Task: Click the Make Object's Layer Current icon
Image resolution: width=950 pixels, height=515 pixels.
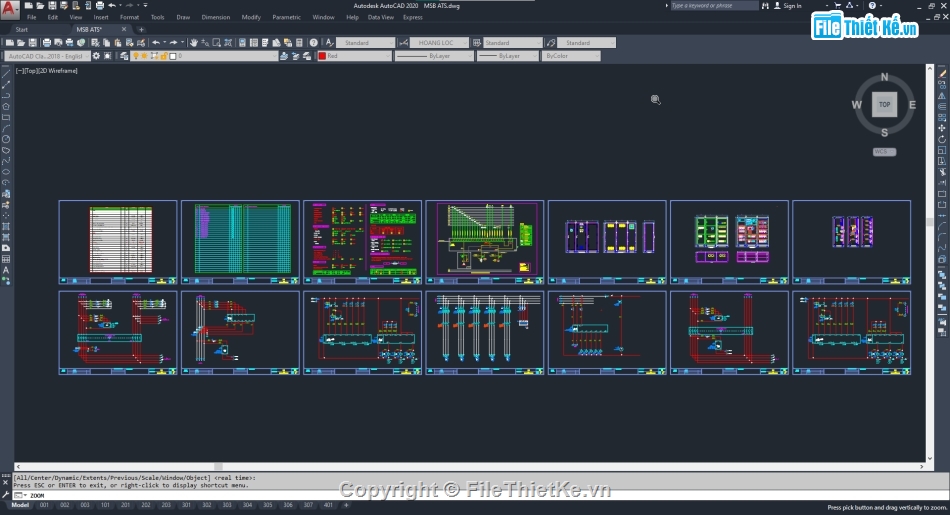Action: pos(284,56)
